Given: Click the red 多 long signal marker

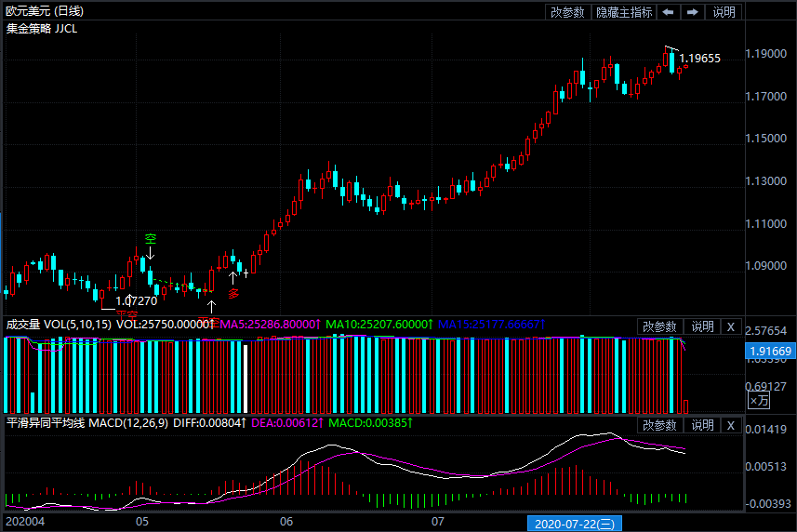Looking at the screenshot, I should click(233, 294).
